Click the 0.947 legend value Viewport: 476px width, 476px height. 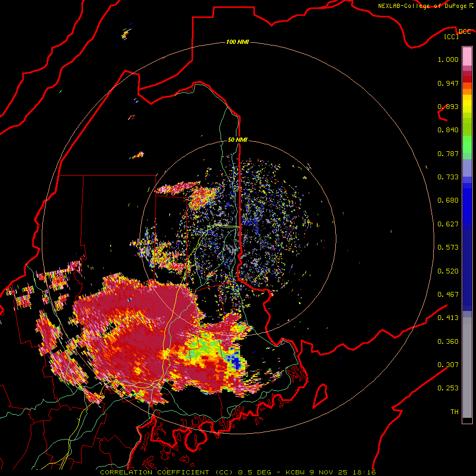448,83
